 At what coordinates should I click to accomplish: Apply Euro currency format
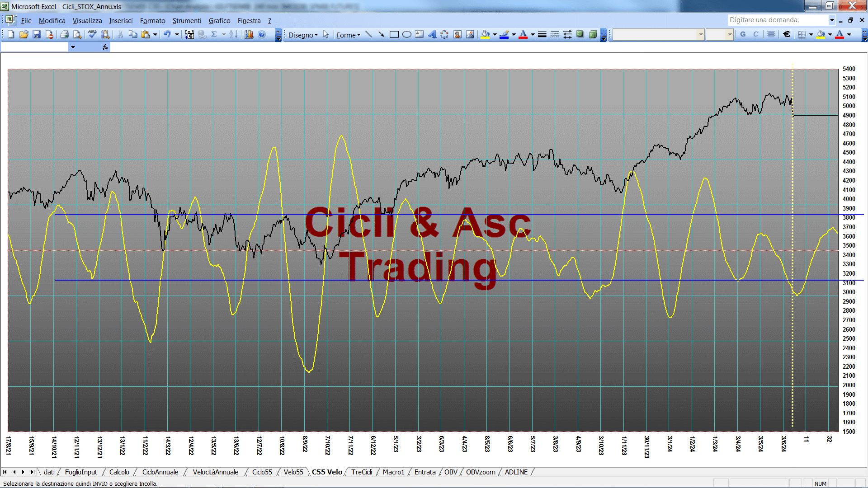[x=787, y=34]
